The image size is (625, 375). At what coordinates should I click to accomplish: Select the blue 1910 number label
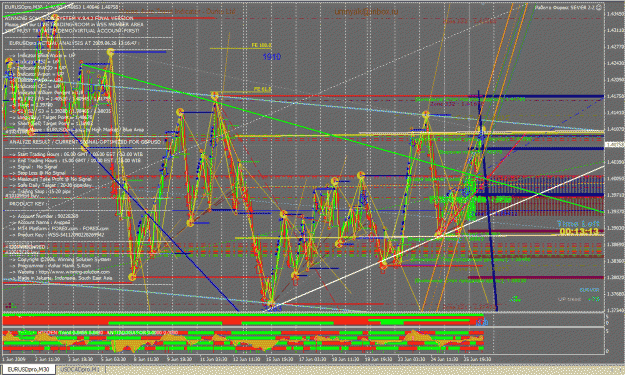point(271,57)
